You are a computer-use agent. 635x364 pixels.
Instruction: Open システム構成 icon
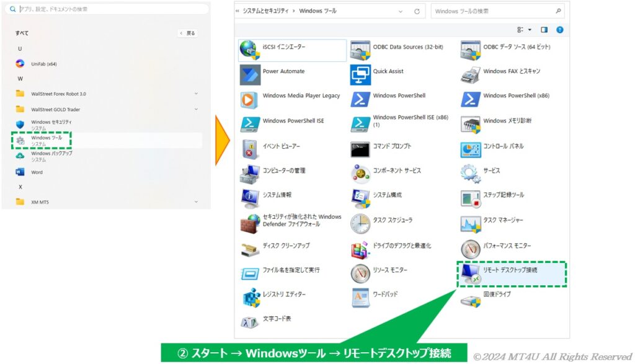[360, 199]
